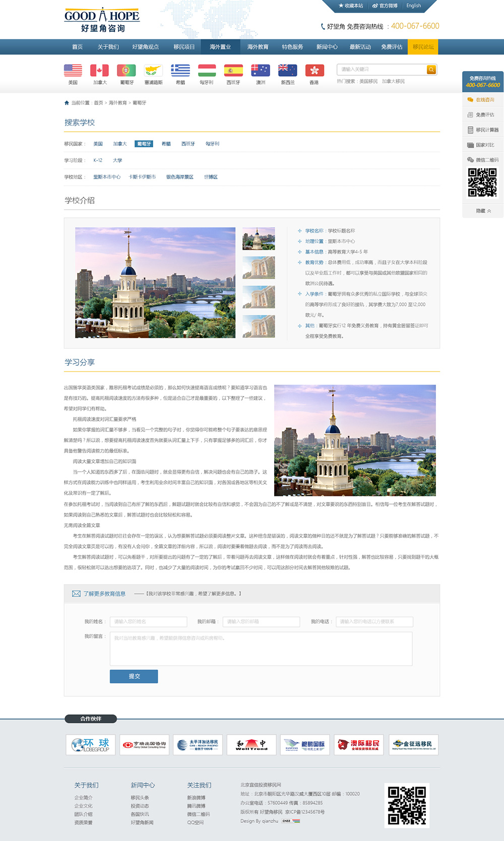Image resolution: width=504 pixels, height=841 pixels.
Task: Open 移民计算器 calculator in sidebar
Action: [x=482, y=130]
